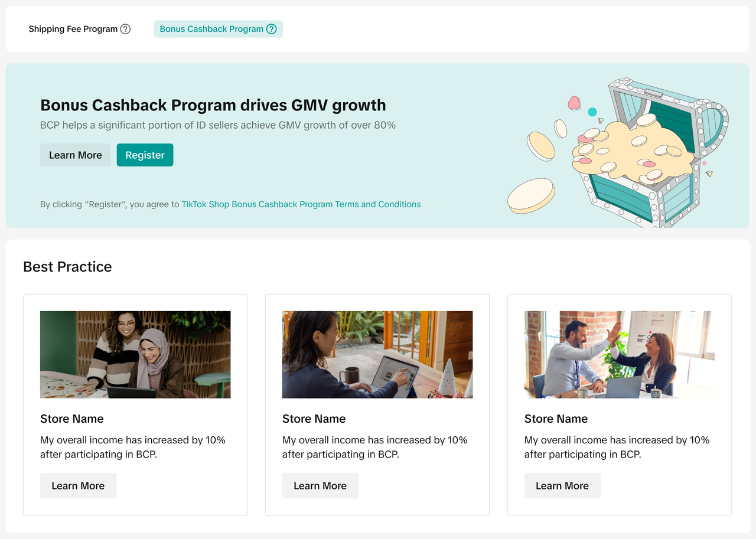Open the high-five office photo
Screen dimensions: 756x539
click(620, 354)
